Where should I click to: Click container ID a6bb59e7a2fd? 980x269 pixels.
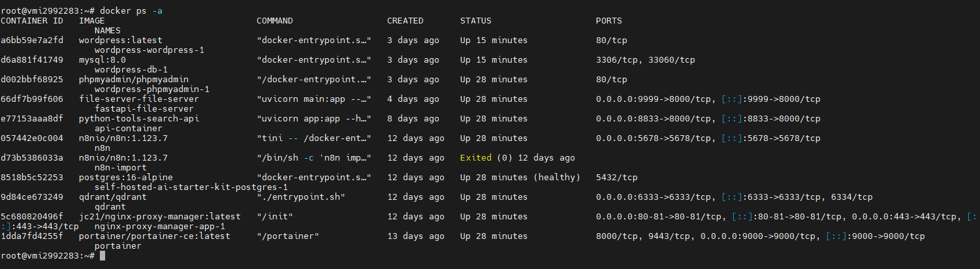pyautogui.click(x=32, y=40)
